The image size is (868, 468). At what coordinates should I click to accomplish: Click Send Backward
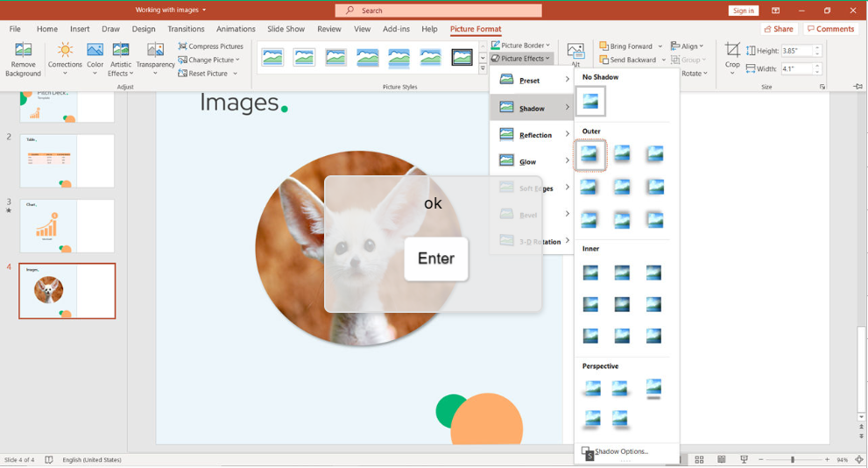[628, 60]
